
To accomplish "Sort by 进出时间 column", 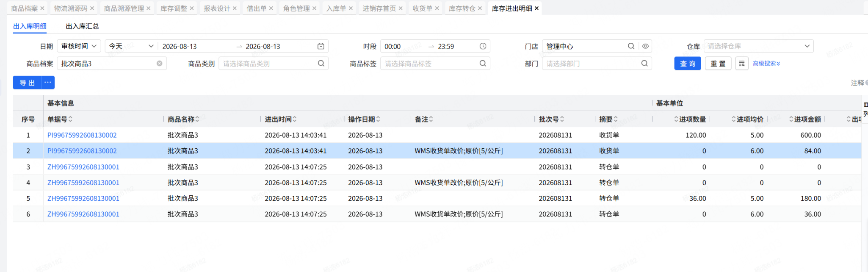I will (x=295, y=119).
